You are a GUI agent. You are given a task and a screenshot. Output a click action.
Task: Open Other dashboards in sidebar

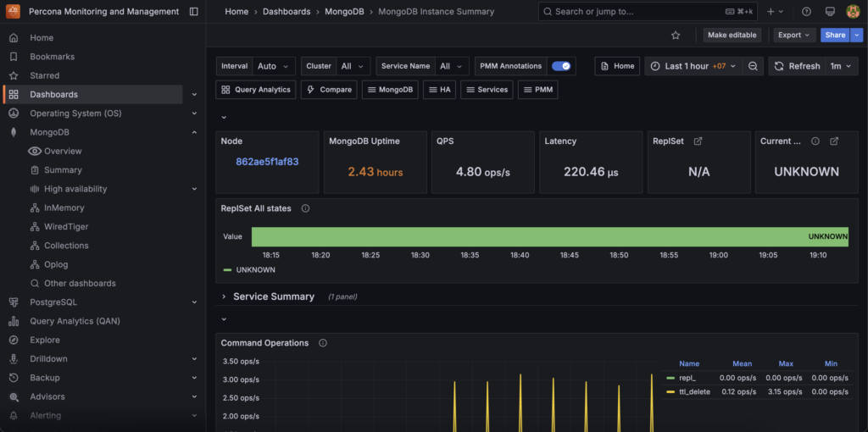coord(80,283)
